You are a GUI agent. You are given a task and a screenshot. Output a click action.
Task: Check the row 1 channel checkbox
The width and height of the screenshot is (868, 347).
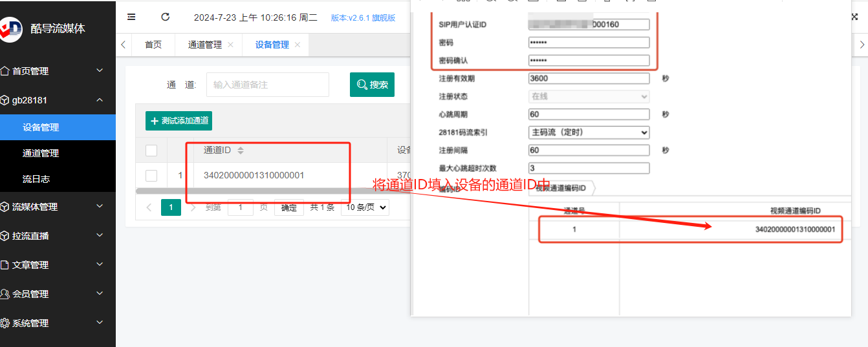click(151, 175)
